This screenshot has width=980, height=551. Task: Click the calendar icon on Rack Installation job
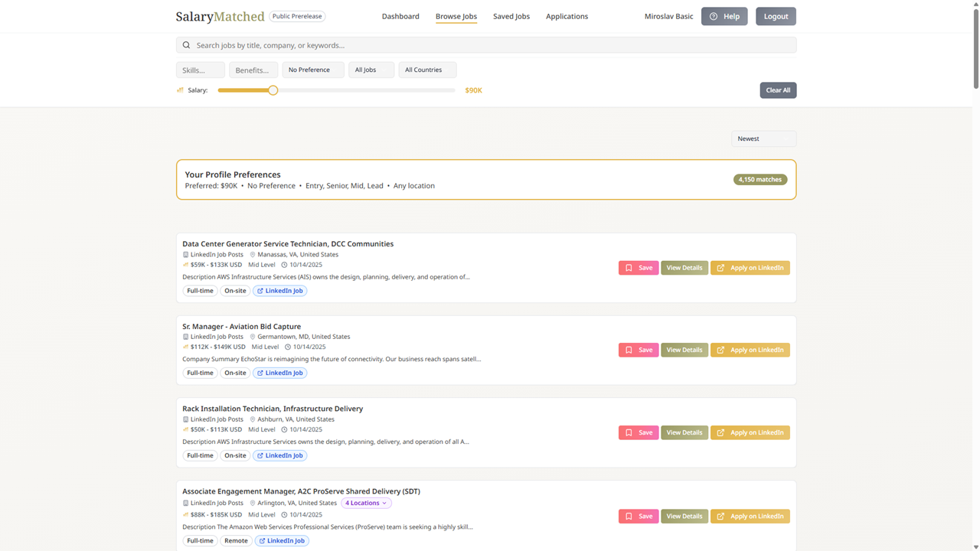coord(283,429)
